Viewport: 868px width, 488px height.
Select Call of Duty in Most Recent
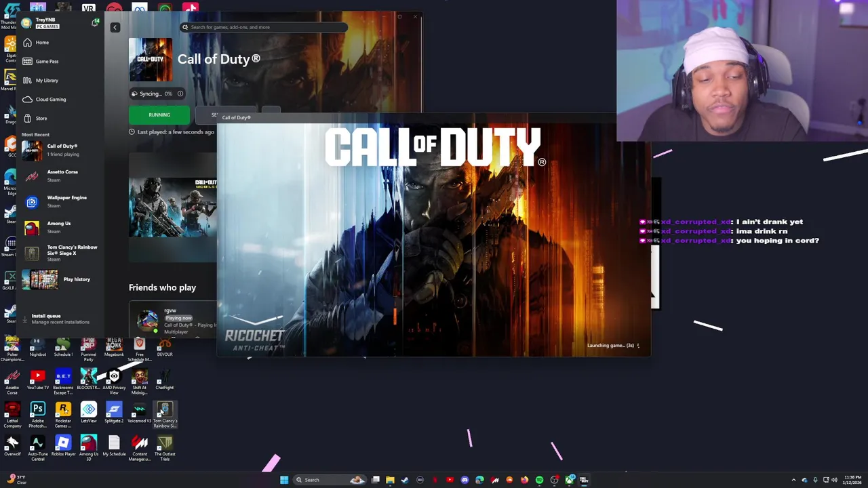pos(61,150)
